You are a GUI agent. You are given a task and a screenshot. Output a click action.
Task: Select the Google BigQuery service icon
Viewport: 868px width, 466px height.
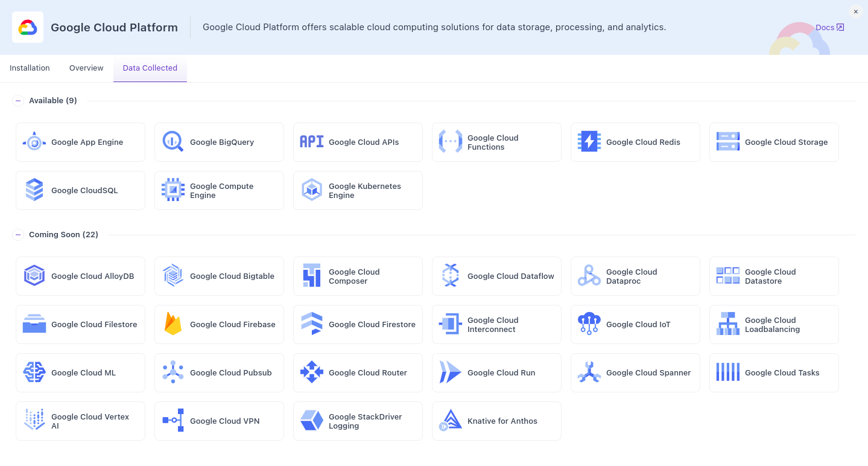pos(173,141)
